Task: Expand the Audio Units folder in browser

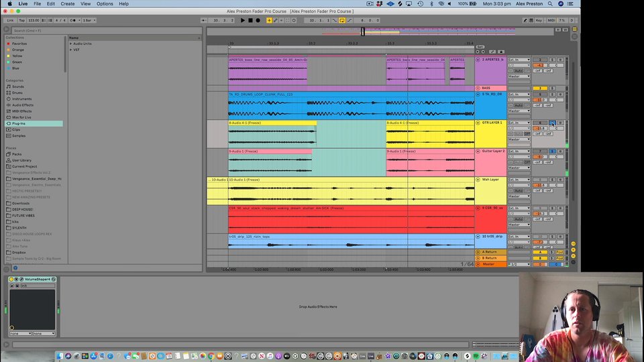Action: pyautogui.click(x=70, y=44)
